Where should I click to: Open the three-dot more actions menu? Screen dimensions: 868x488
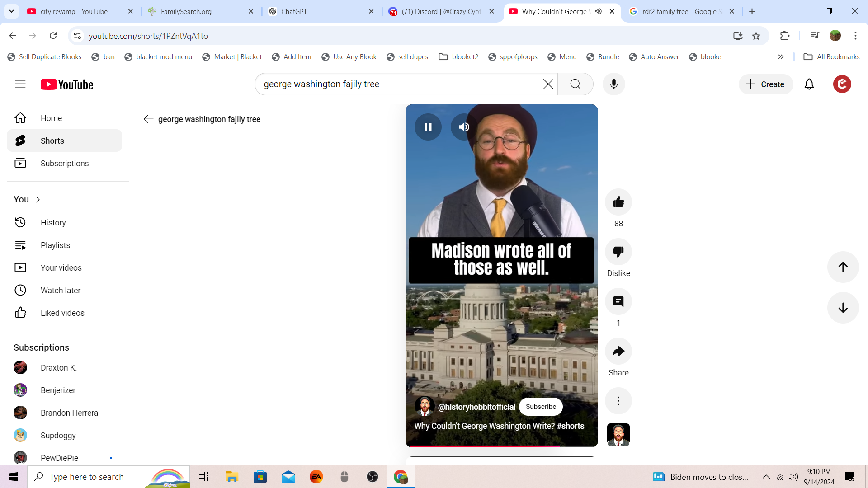(x=618, y=401)
